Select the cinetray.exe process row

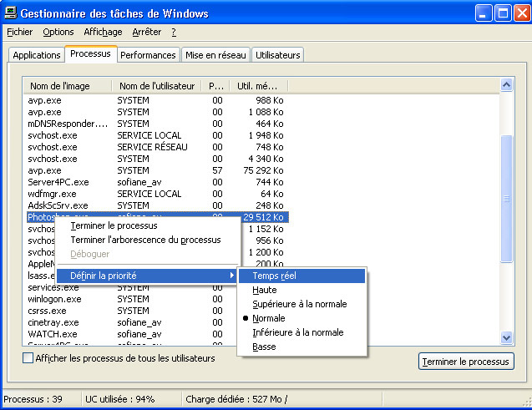click(x=131, y=322)
